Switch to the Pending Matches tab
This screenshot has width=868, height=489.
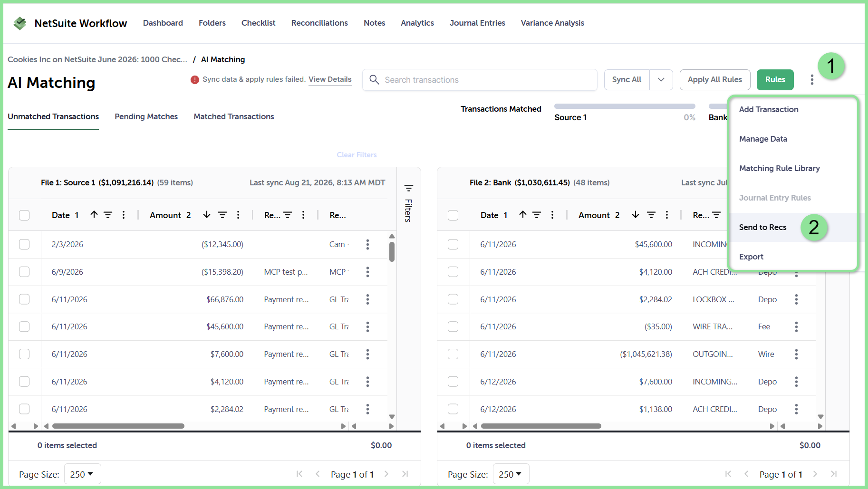pos(146,116)
